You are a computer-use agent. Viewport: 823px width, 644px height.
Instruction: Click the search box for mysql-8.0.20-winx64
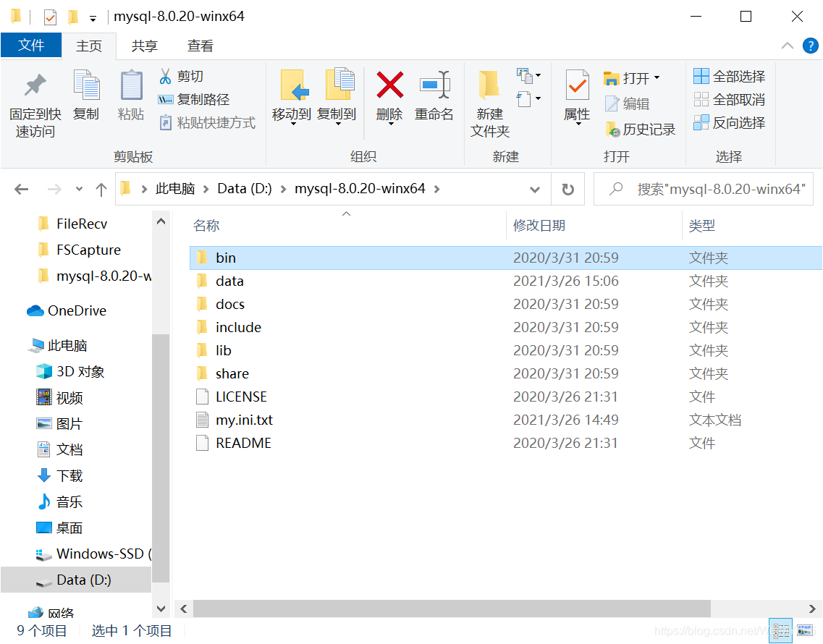704,189
